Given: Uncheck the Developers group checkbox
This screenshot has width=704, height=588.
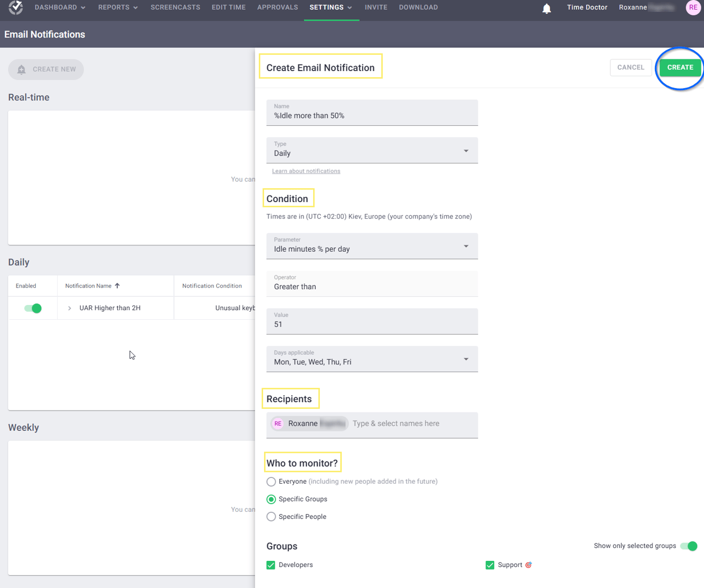Looking at the screenshot, I should click(x=271, y=565).
